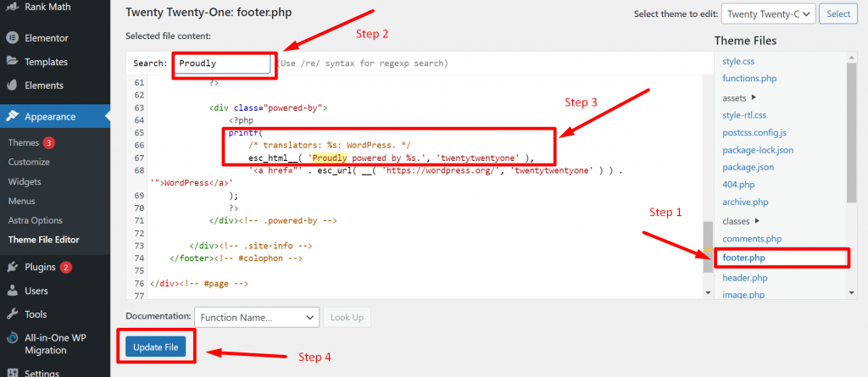This screenshot has width=868, height=377.
Task: Open comments.php file
Action: (x=752, y=239)
